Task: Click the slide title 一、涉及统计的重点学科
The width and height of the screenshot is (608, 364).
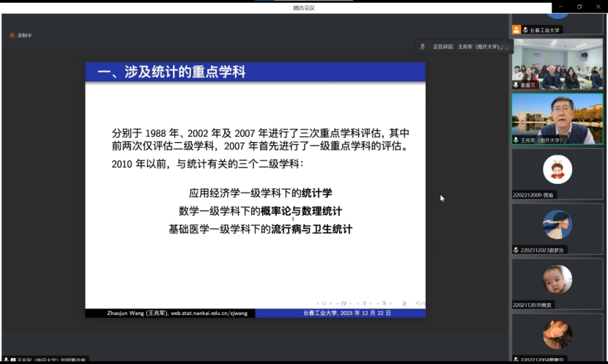Action: tap(171, 72)
